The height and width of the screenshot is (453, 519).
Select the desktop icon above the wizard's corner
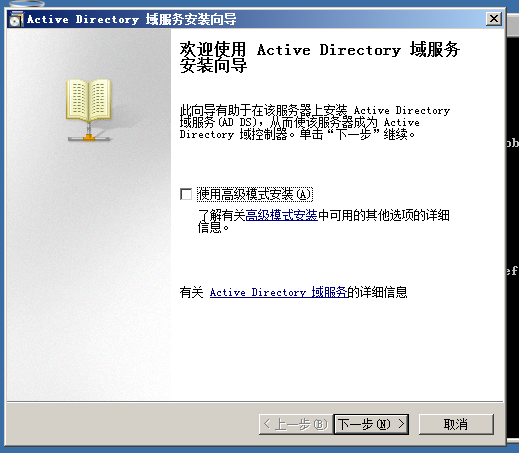27,3
